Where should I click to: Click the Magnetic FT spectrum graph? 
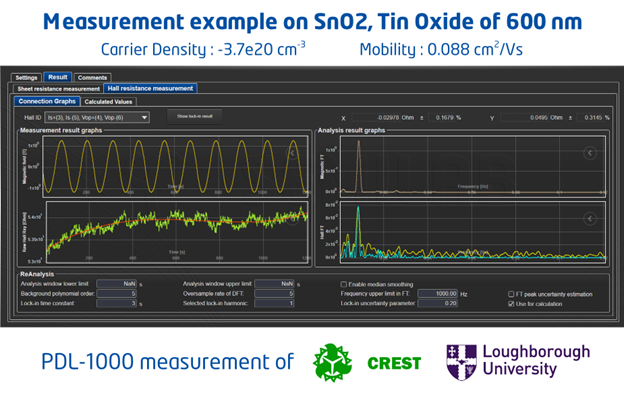473,167
